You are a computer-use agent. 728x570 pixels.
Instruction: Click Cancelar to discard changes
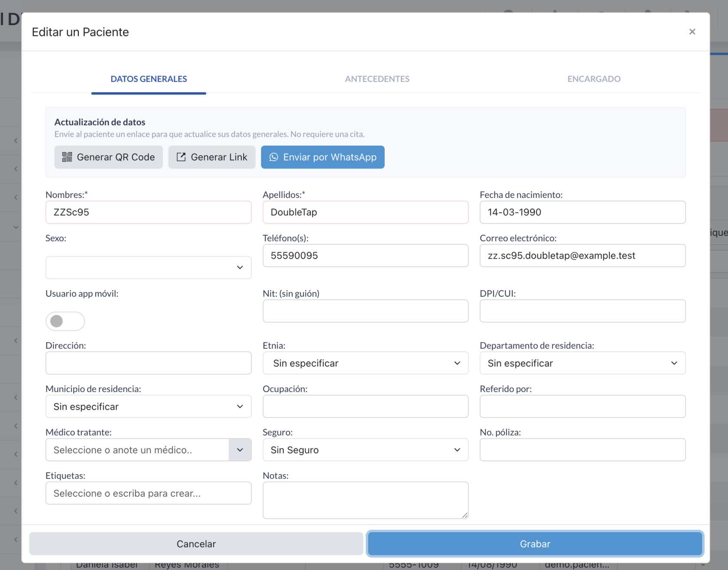196,544
